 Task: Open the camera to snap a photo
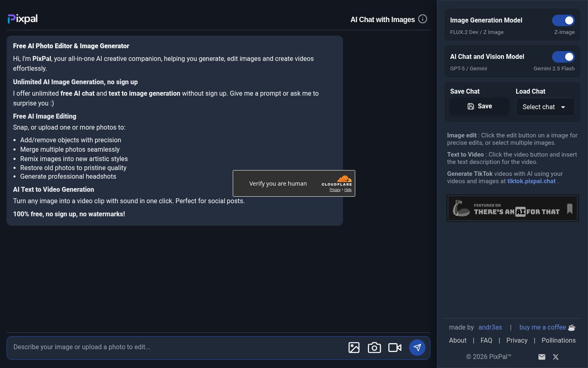coord(374,348)
